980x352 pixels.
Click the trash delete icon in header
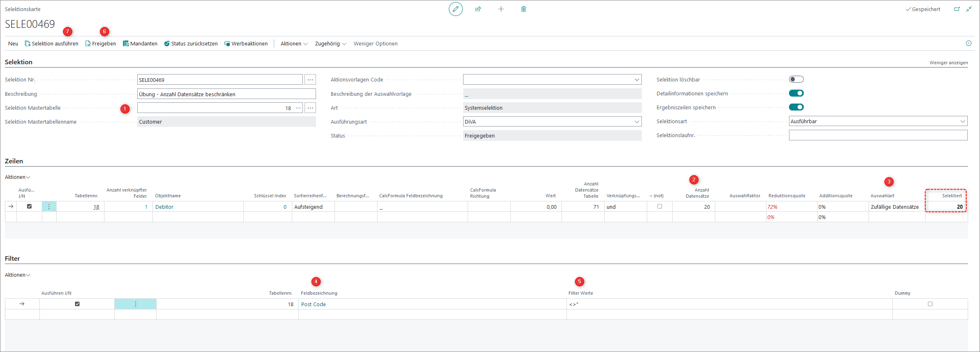point(523,9)
